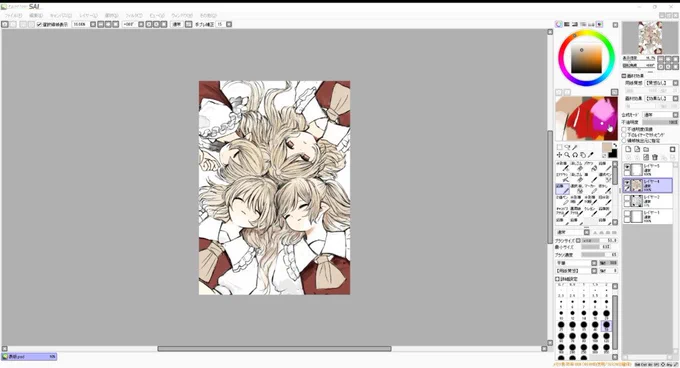The width and height of the screenshot is (680, 368).
Task: Create a new linework layer
Action: coord(637,149)
